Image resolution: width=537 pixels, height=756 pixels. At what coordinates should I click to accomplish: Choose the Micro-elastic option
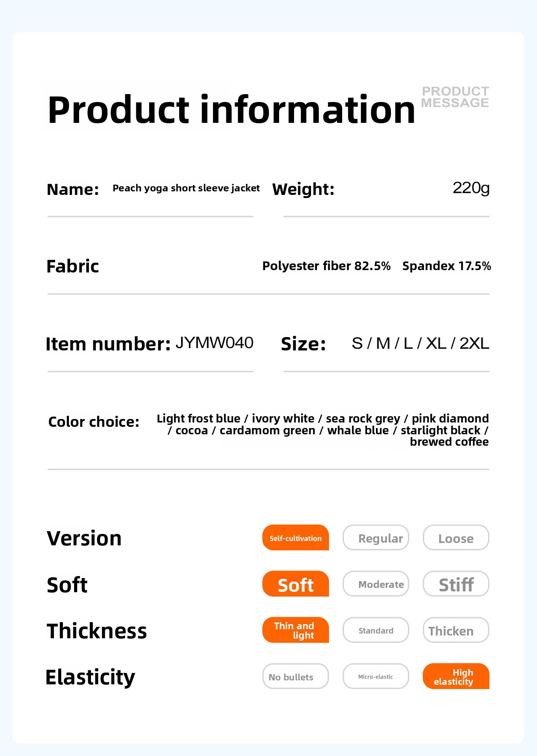(x=376, y=676)
